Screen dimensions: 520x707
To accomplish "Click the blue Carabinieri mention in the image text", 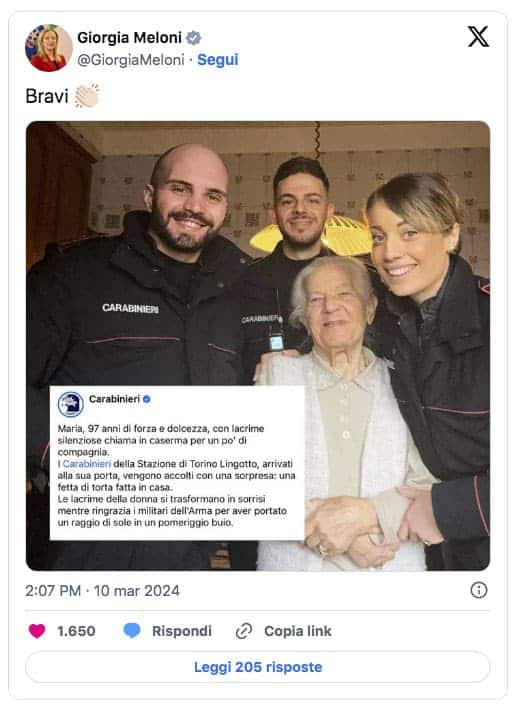I will coord(87,464).
